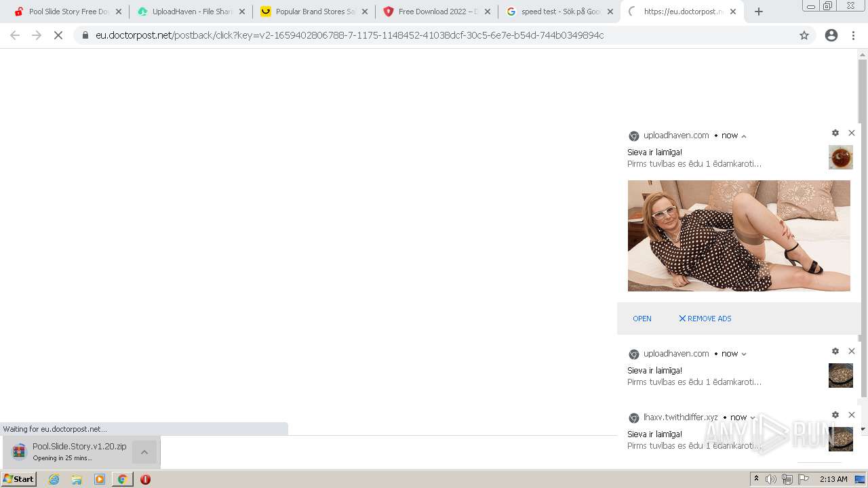
Task: Close the Pool Slide Story tab
Action: point(119,12)
